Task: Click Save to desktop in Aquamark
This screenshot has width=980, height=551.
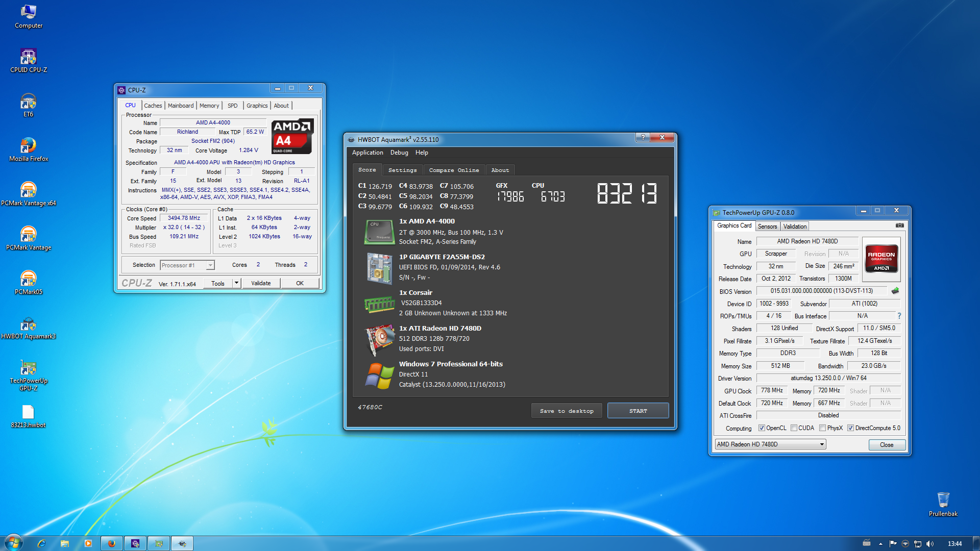Action: pyautogui.click(x=567, y=411)
